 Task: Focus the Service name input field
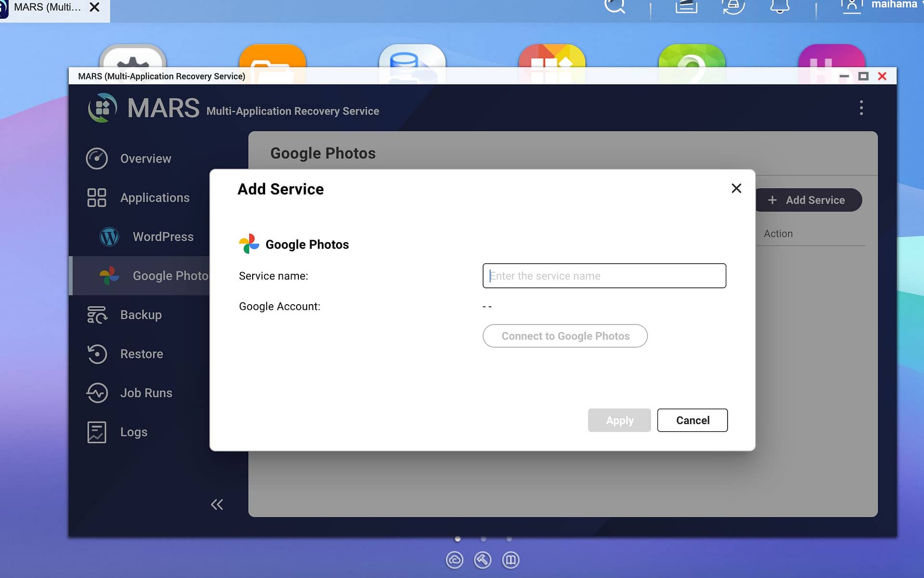604,276
